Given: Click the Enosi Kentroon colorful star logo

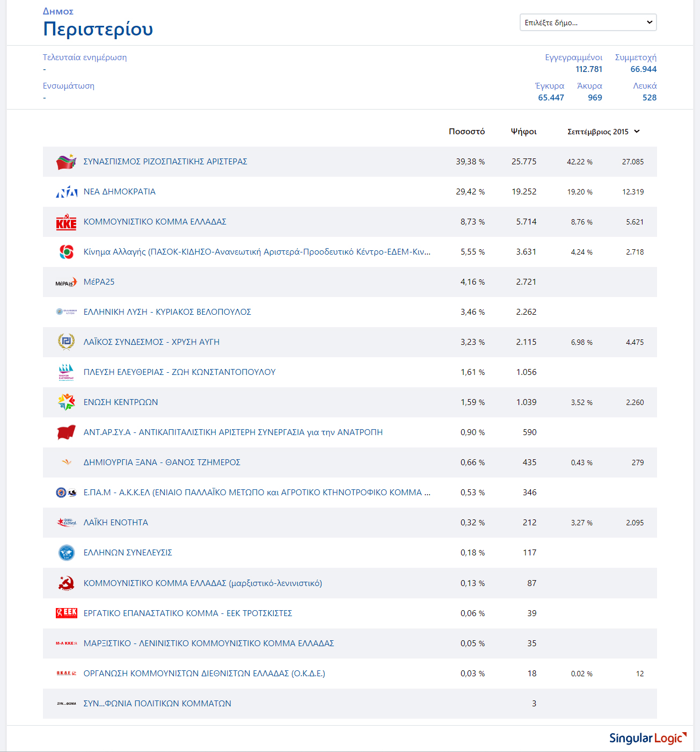Looking at the screenshot, I should coord(66,402).
